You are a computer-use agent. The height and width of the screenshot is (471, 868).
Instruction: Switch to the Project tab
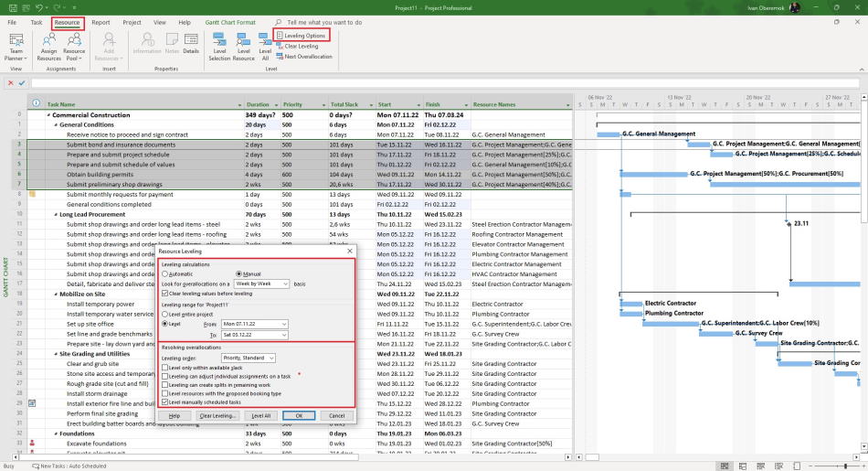click(132, 23)
